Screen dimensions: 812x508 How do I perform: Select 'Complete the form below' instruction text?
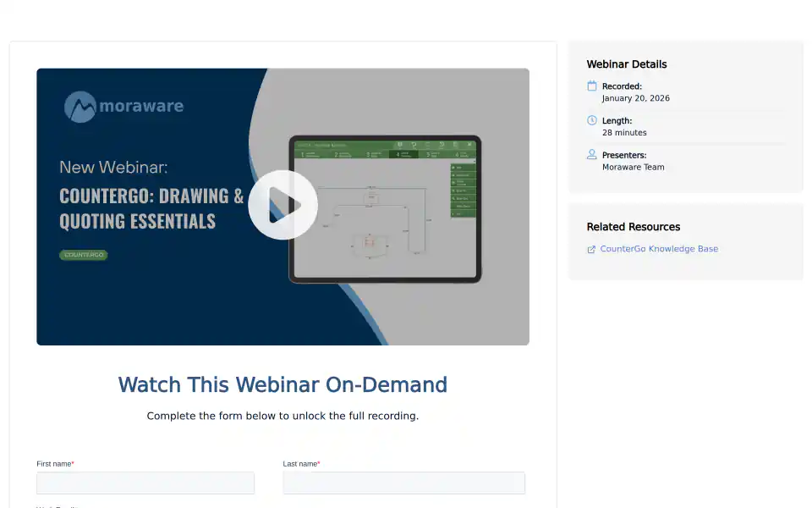(x=283, y=416)
